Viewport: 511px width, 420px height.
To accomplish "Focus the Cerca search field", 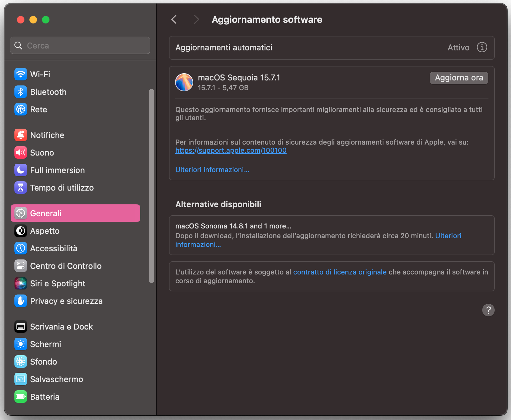I will 85,46.
